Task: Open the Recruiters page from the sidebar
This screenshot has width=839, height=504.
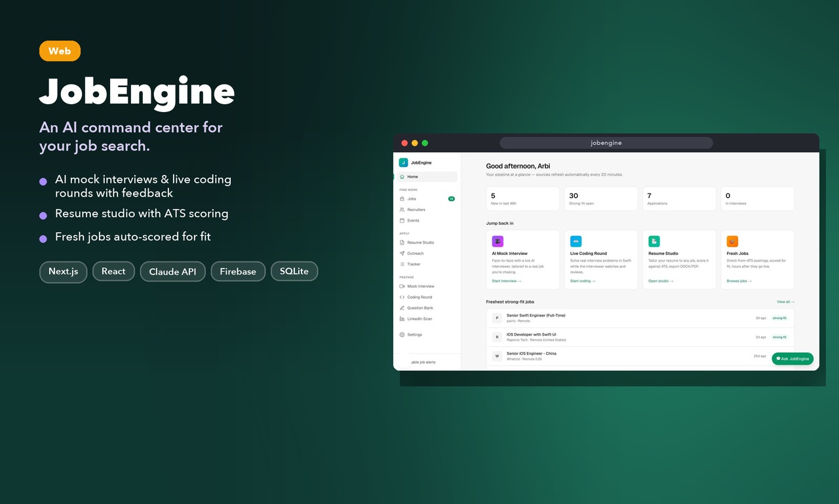Action: (428, 210)
